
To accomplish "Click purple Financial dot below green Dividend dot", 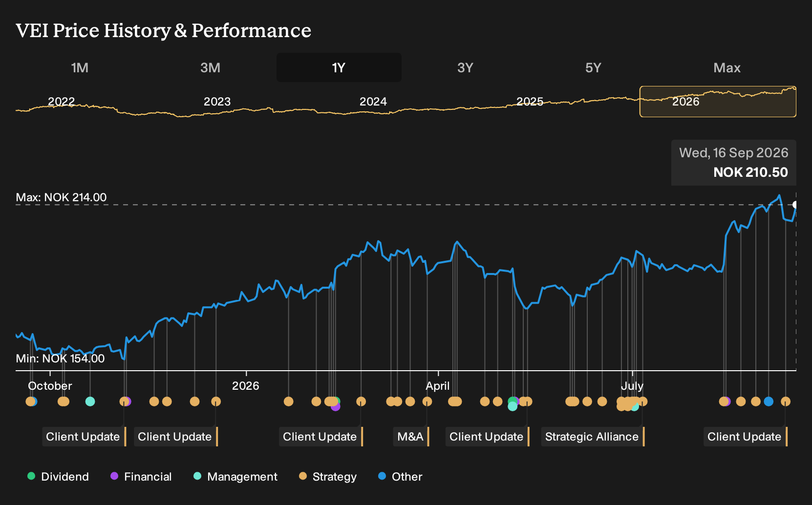I will [335, 406].
